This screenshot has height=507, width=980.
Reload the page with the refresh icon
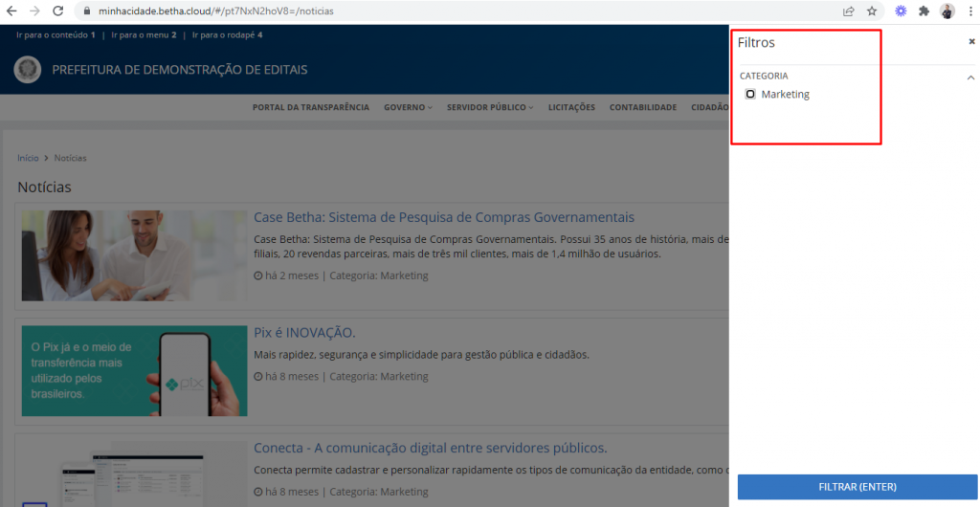58,11
